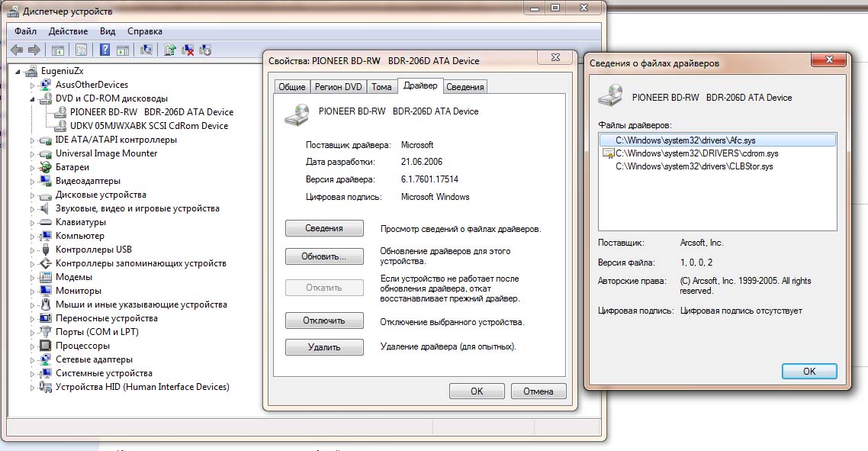Click the Контроллеры USB icon
868x451 pixels.
[46, 250]
